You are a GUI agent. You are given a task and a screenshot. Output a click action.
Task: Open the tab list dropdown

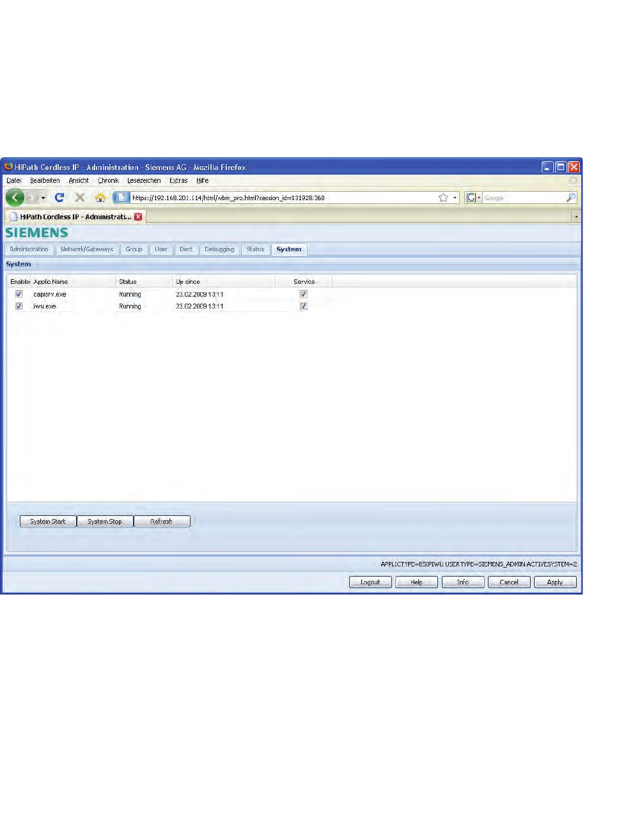coord(576,217)
